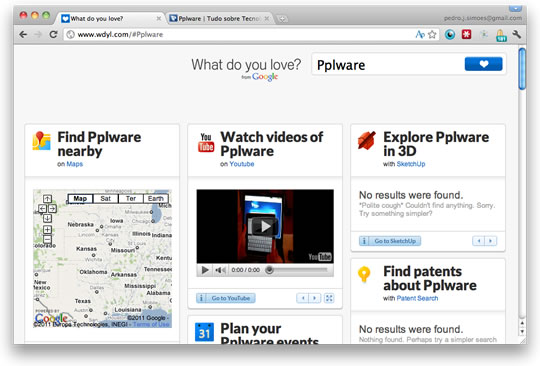
Task: Click the YouTube logo on the videos card
Action: pyautogui.click(x=206, y=142)
